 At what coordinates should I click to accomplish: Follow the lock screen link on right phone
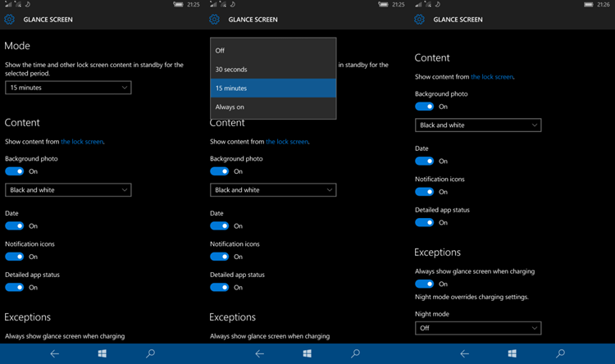pos(492,77)
